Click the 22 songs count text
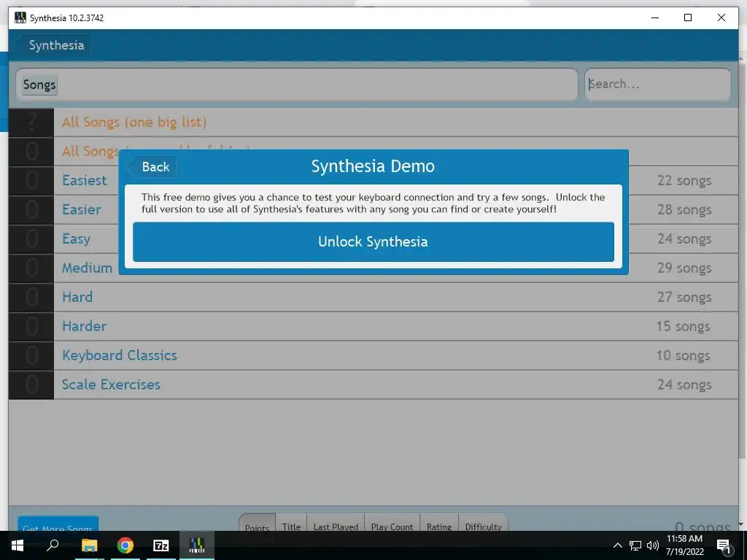Image resolution: width=747 pixels, height=560 pixels. [x=684, y=181]
